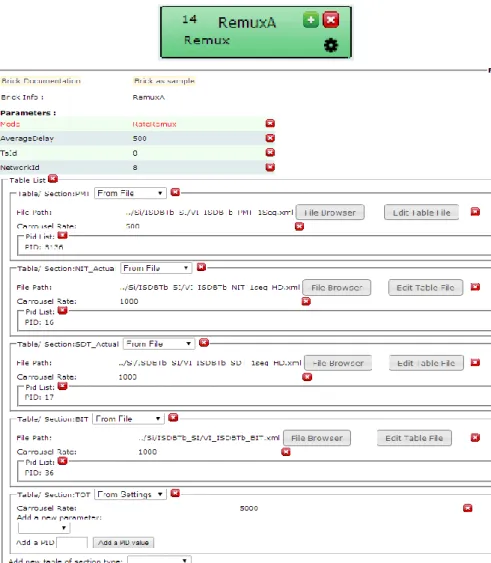Click the red delete icon on RemuxA brick

[331, 20]
